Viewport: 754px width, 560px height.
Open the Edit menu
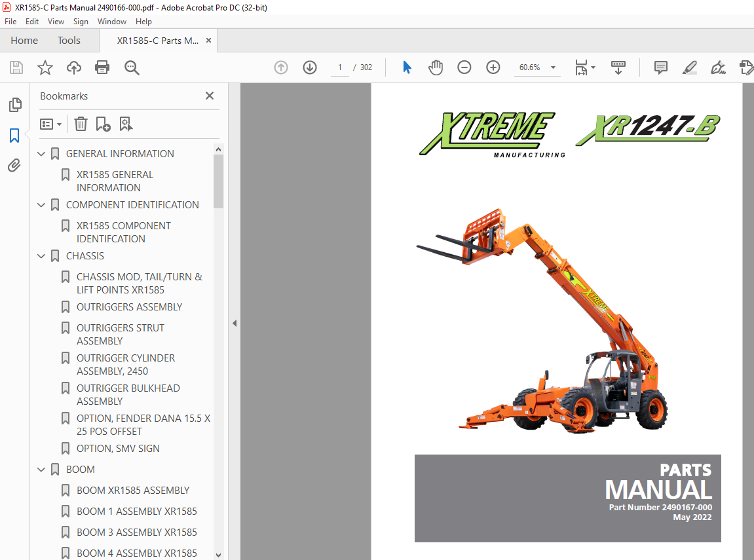tap(31, 21)
